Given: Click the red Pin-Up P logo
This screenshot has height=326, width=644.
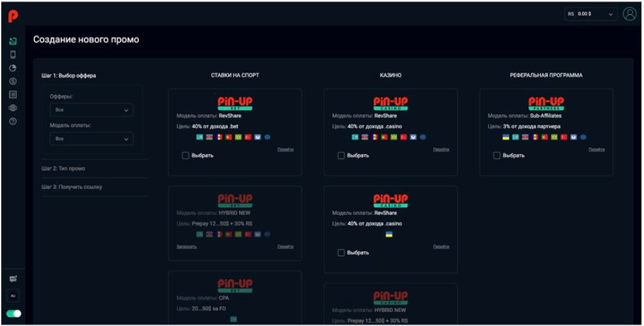Looking at the screenshot, I should point(13,16).
